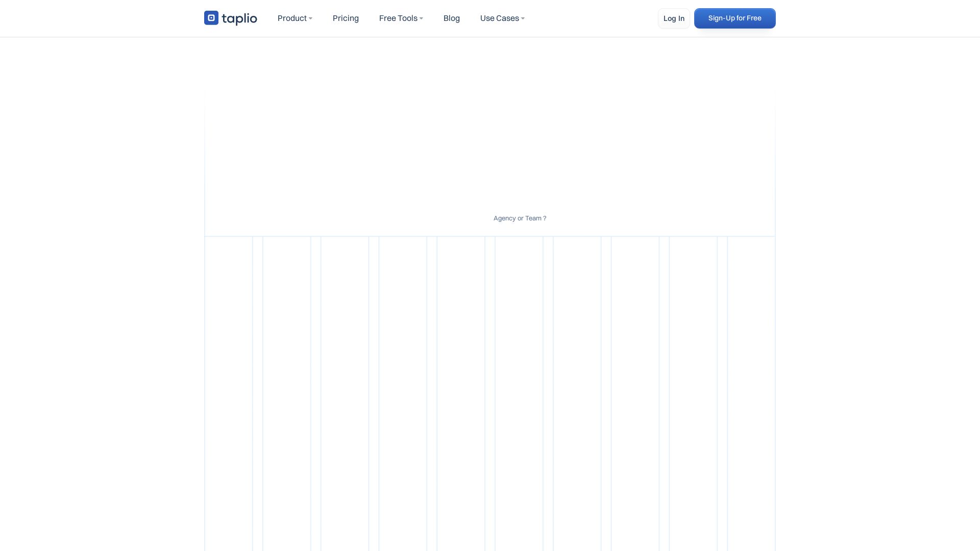The width and height of the screenshot is (980, 551).
Task: Click Sign-Up for Free button
Action: [734, 18]
